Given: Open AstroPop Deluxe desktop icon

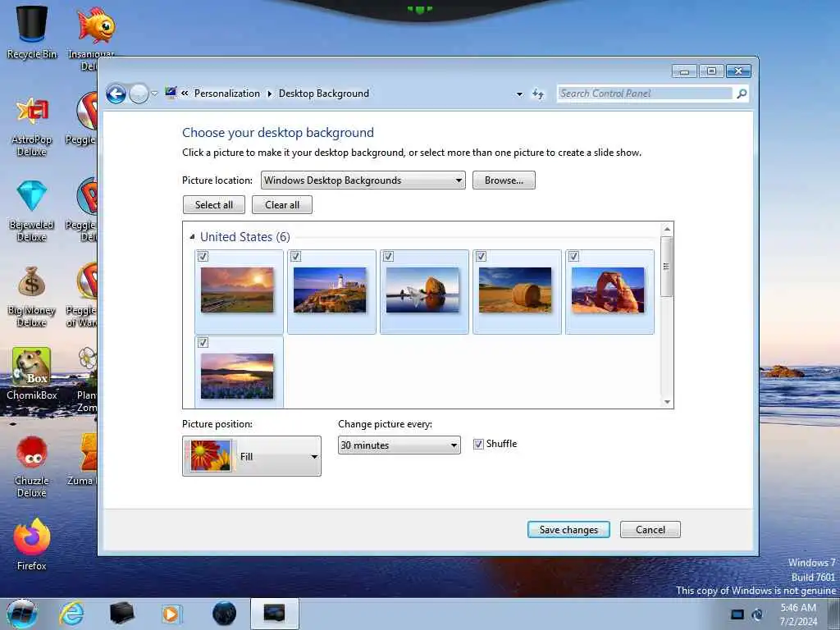Looking at the screenshot, I should click(32, 126).
